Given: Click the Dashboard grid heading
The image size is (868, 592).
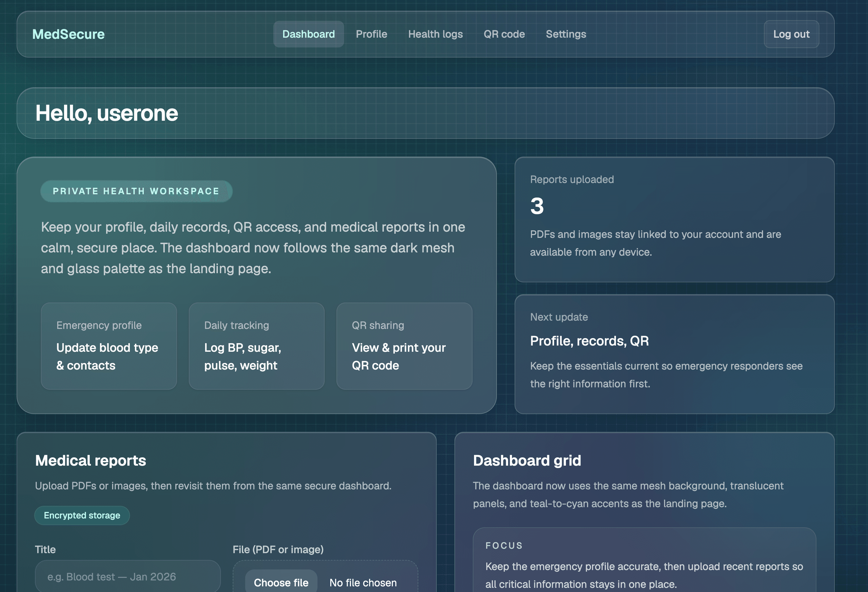Looking at the screenshot, I should [527, 460].
